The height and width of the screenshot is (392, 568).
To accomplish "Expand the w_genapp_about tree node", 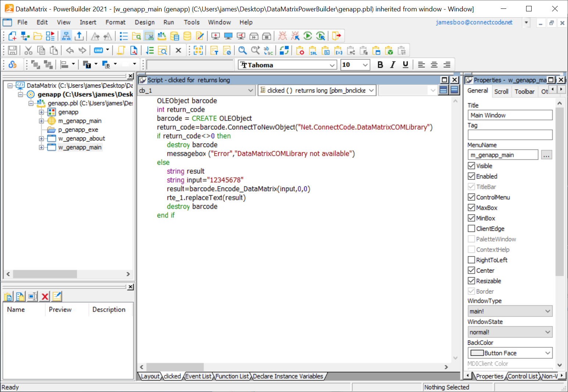I will point(42,139).
